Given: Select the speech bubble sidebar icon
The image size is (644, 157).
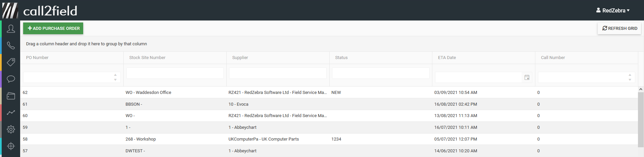Looking at the screenshot, I should pyautogui.click(x=11, y=79).
